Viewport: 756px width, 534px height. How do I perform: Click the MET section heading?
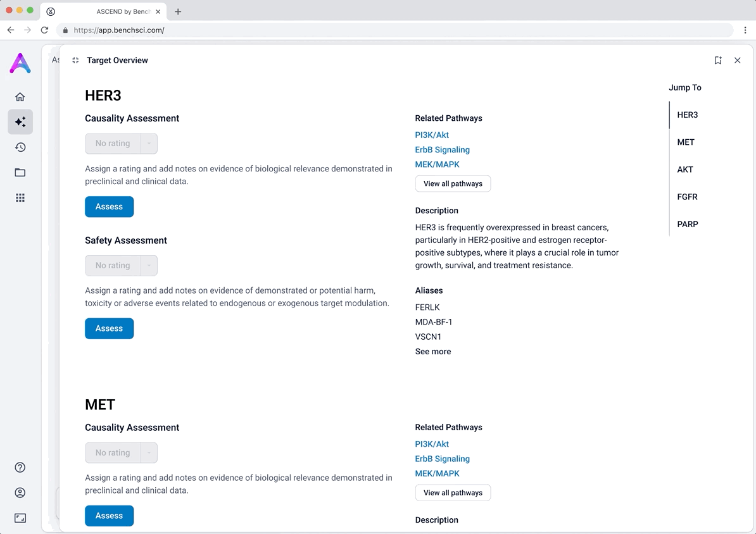pyautogui.click(x=100, y=404)
